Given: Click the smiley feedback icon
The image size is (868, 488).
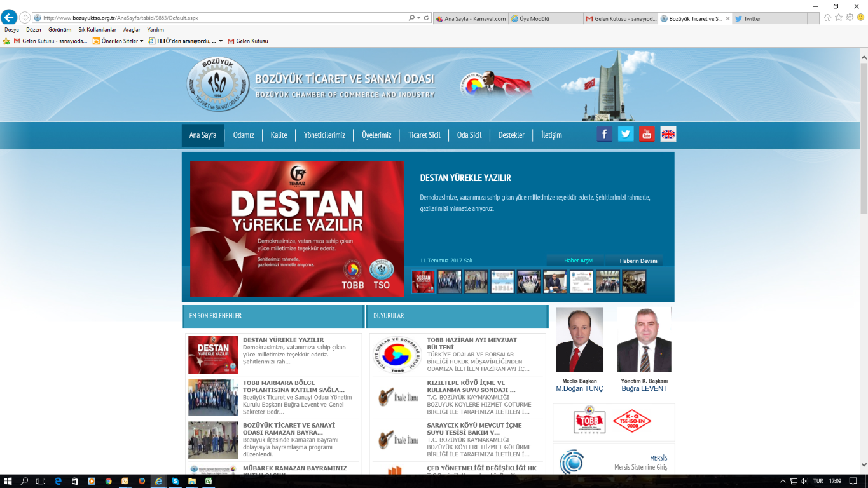Looking at the screenshot, I should pyautogui.click(x=860, y=18).
